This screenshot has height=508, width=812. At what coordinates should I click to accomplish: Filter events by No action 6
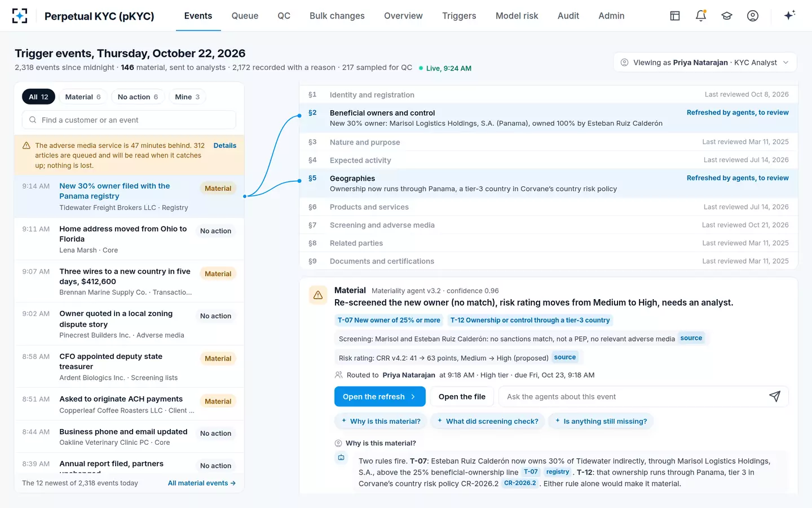pyautogui.click(x=138, y=97)
